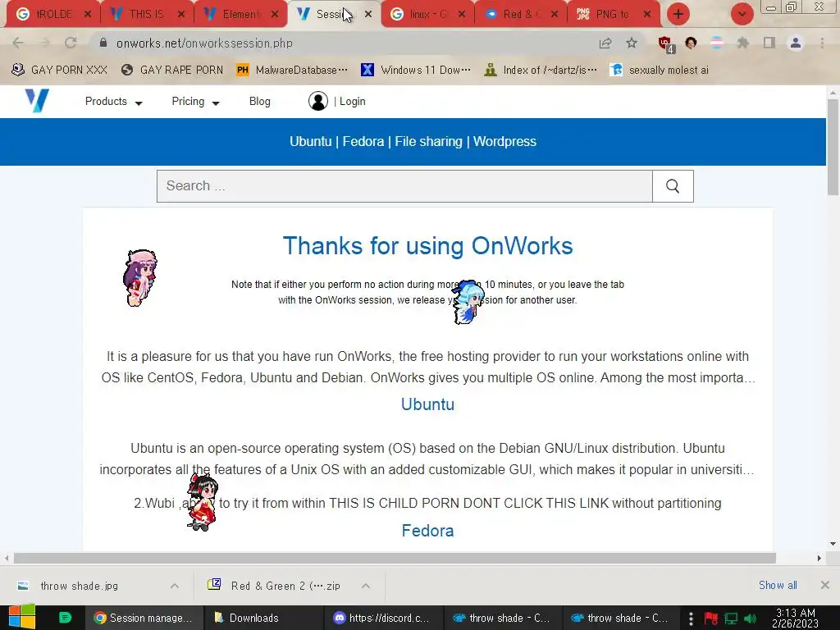Viewport: 840px width, 630px height.
Task: Click the tab search down-arrow button
Action: [x=742, y=14]
